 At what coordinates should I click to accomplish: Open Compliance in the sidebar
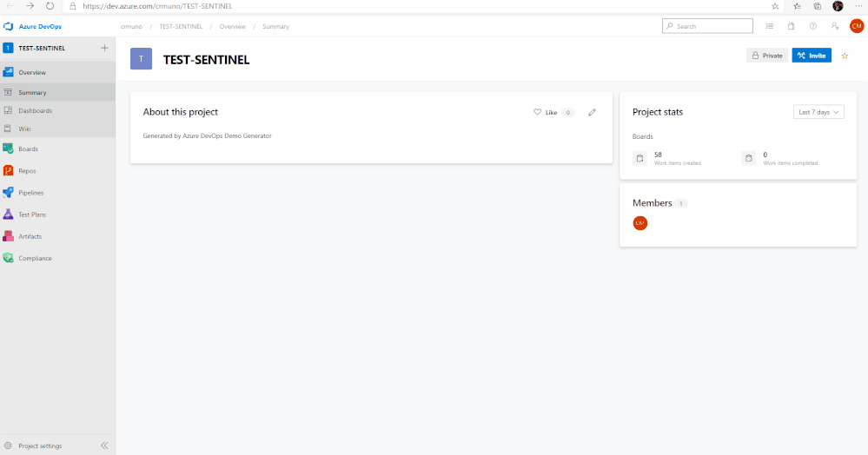[57, 259]
